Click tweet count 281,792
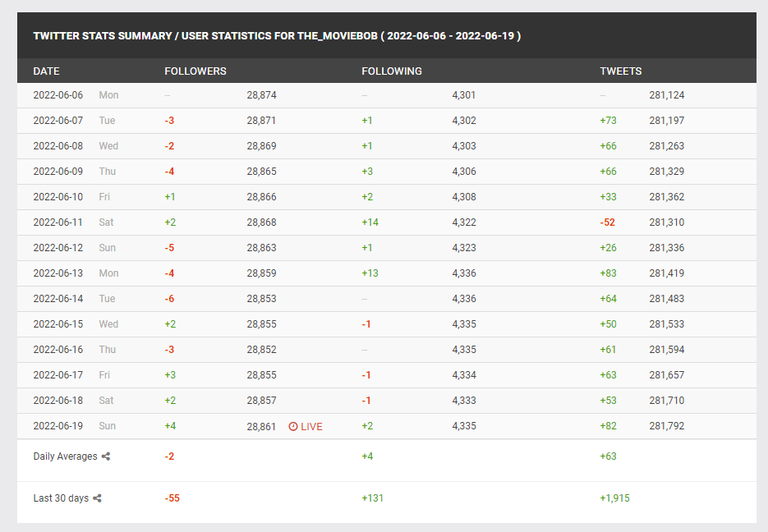 tap(667, 426)
